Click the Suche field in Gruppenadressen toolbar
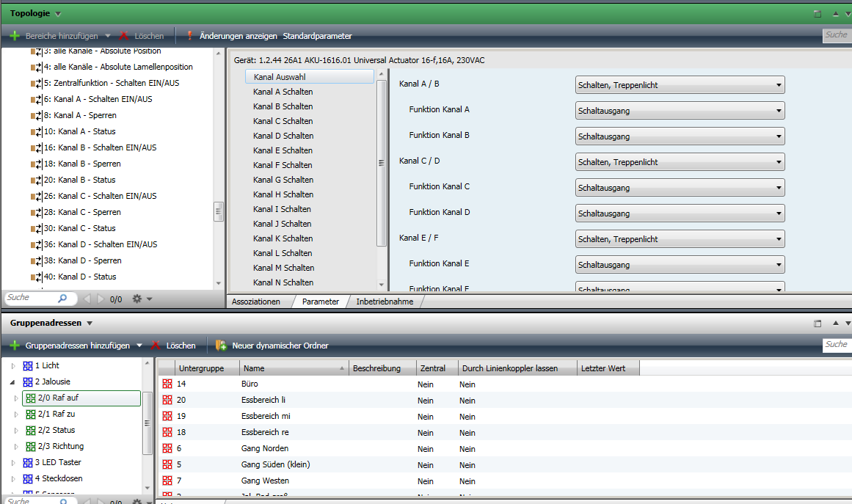This screenshot has height=504, width=852. pyautogui.click(x=837, y=345)
